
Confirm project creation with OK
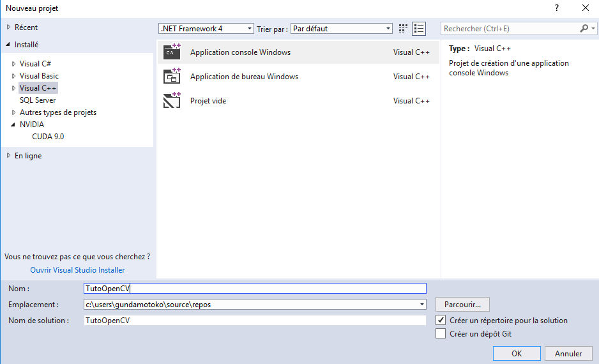[x=517, y=353]
